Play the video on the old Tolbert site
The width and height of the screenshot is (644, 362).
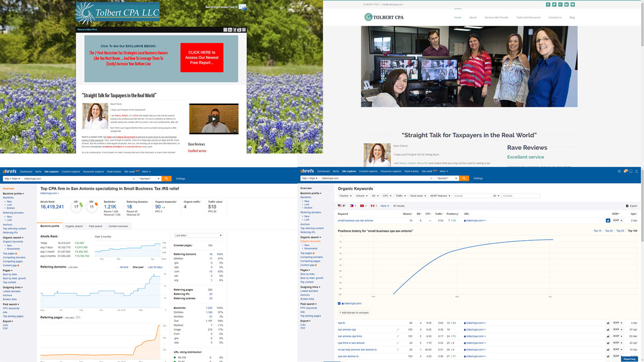(x=214, y=119)
